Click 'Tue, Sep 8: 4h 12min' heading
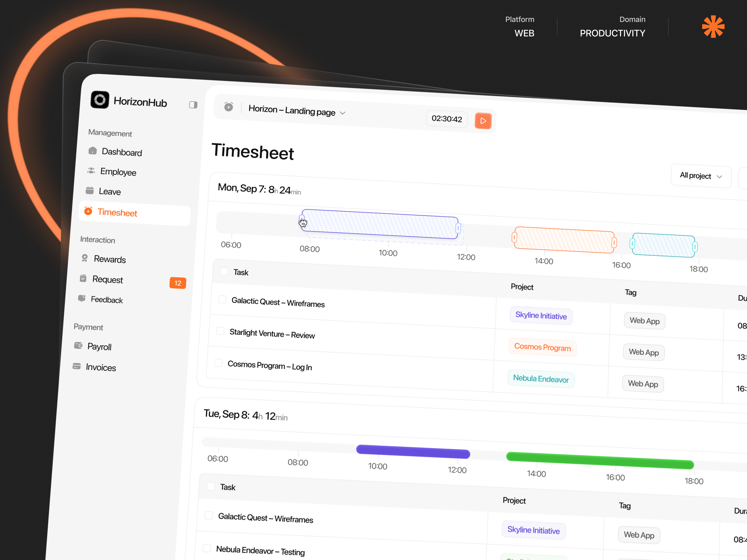747x560 pixels. click(246, 415)
